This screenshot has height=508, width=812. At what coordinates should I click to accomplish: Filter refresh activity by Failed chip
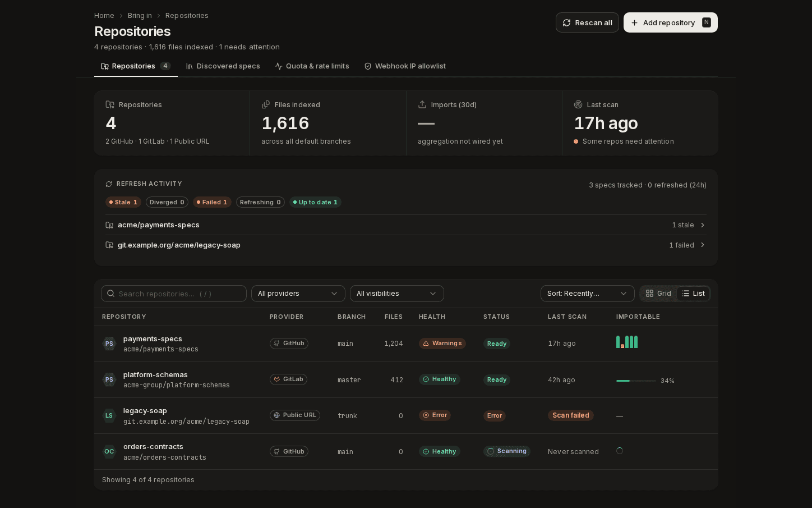pyautogui.click(x=212, y=202)
